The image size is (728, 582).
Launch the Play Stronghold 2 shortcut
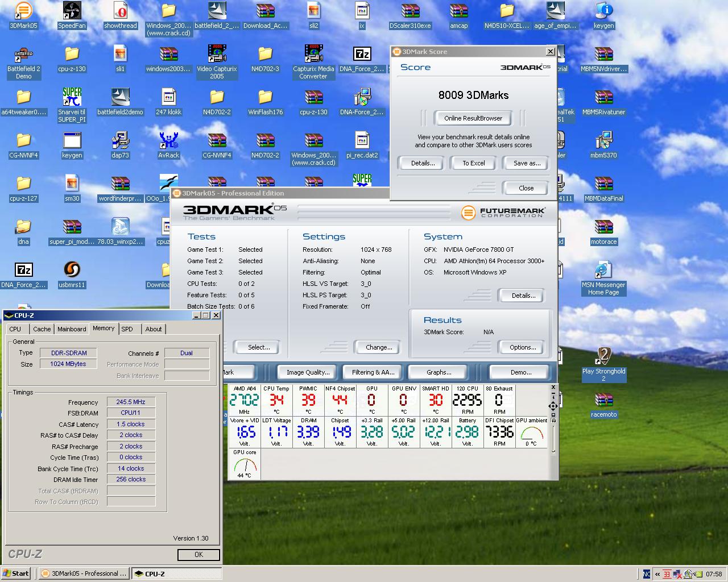(603, 365)
